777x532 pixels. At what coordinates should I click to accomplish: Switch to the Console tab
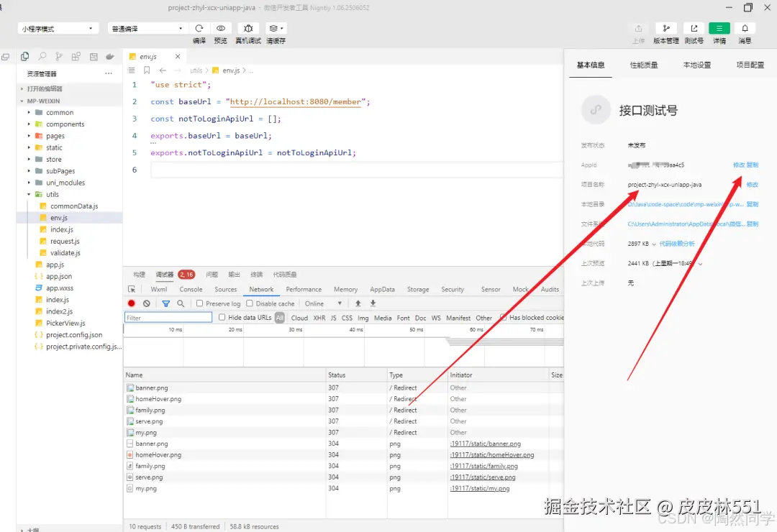pyautogui.click(x=191, y=289)
